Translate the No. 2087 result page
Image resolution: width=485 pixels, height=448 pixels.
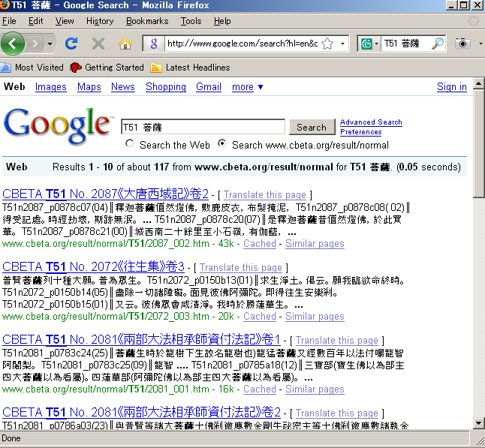[265, 195]
